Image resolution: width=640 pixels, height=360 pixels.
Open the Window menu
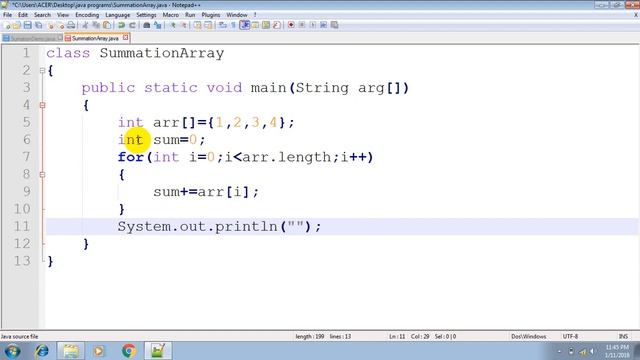pyautogui.click(x=237, y=15)
